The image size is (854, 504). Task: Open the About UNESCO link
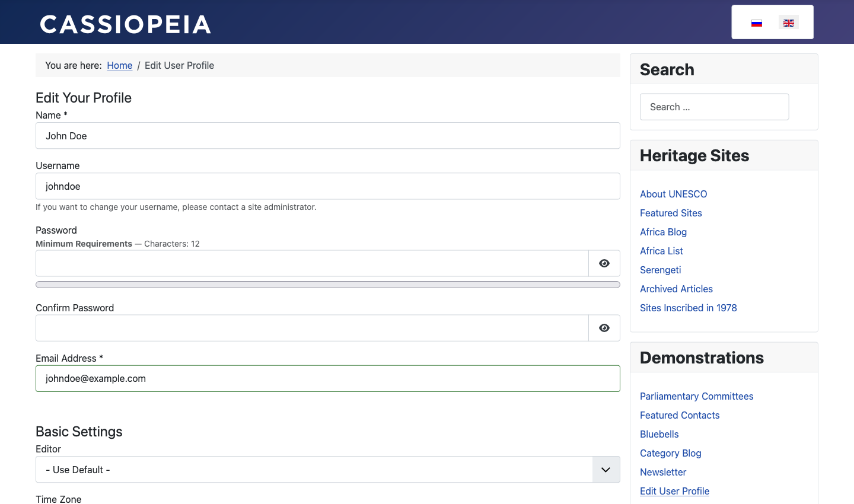point(674,194)
